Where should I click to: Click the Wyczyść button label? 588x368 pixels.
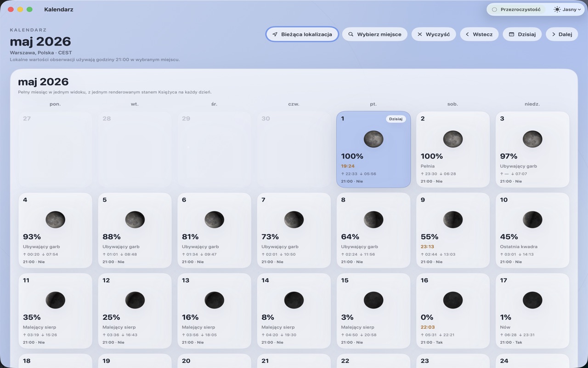click(x=438, y=34)
